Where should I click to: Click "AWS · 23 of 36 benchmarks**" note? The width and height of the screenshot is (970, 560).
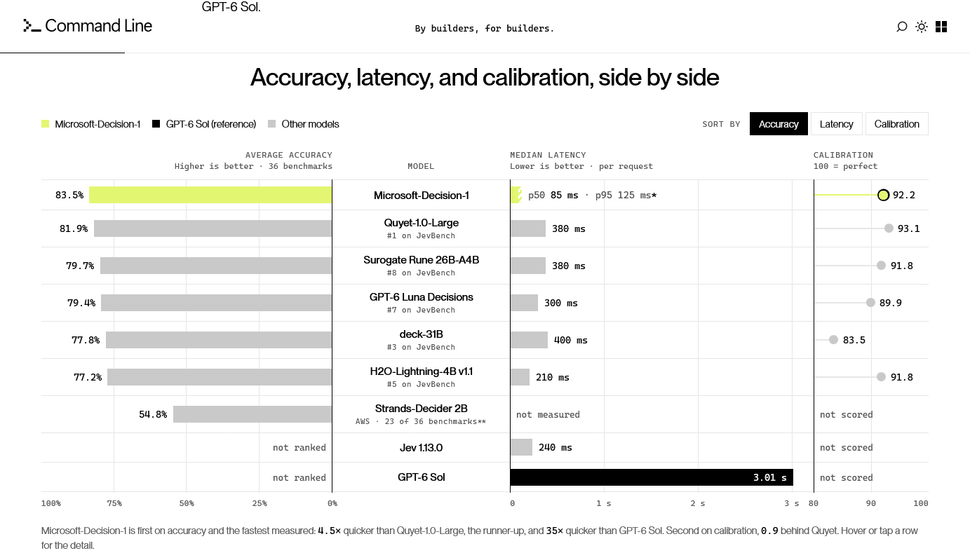pyautogui.click(x=421, y=422)
